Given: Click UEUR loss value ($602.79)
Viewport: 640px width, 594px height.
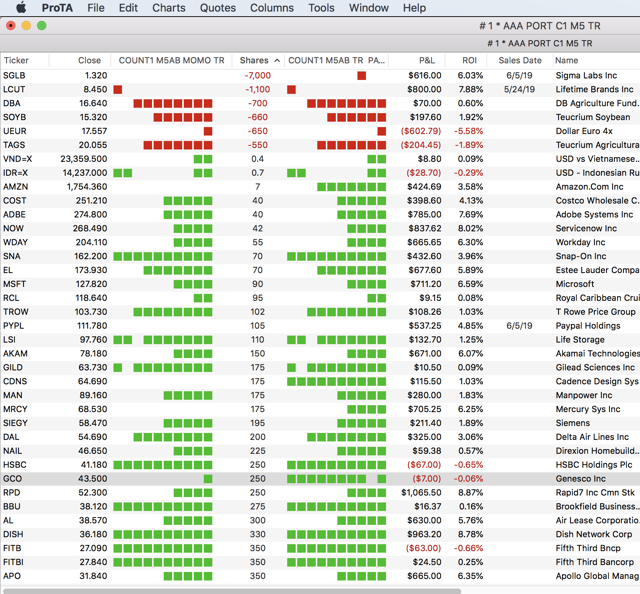Looking at the screenshot, I should pyautogui.click(x=421, y=131).
